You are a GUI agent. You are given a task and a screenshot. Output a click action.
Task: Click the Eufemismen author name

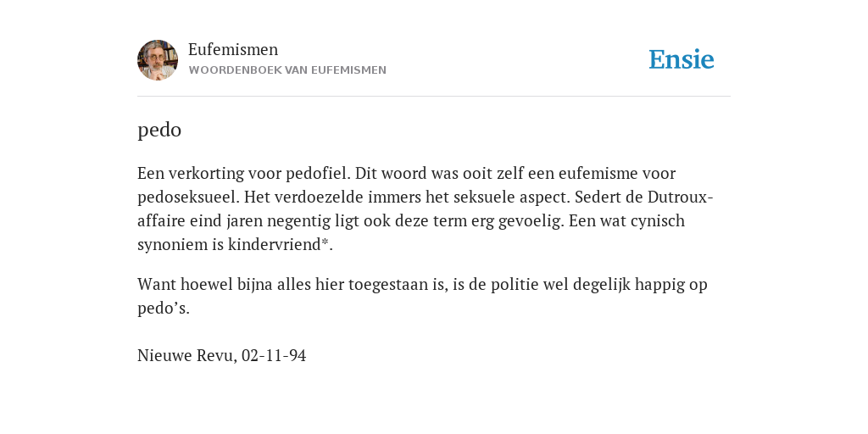pos(233,49)
